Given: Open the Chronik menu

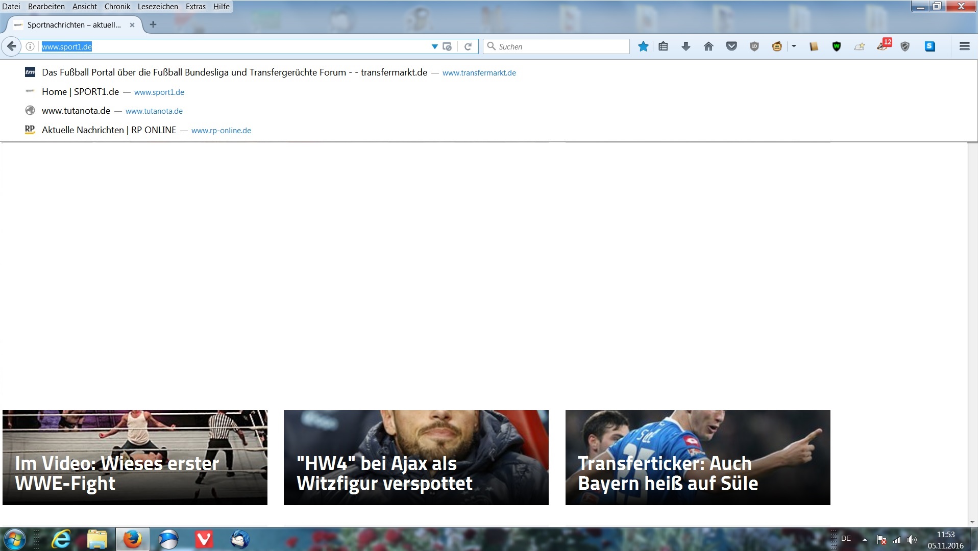Looking at the screenshot, I should tap(117, 7).
